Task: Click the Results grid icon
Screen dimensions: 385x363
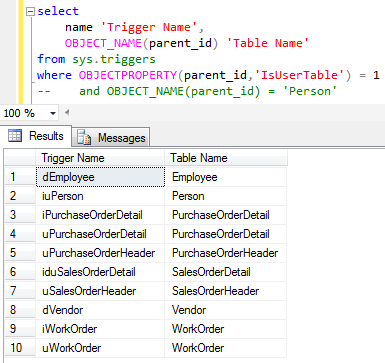Action: [15, 136]
